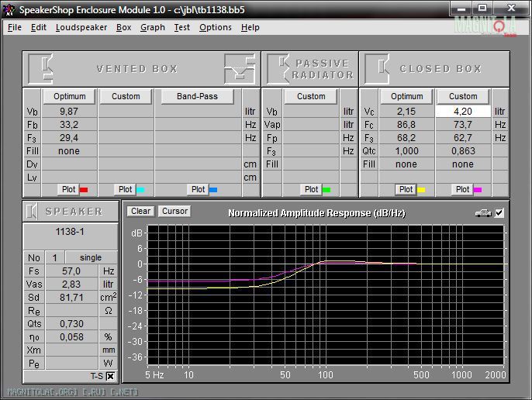
Task: Click the red plot color swatch
Action: (x=84, y=190)
